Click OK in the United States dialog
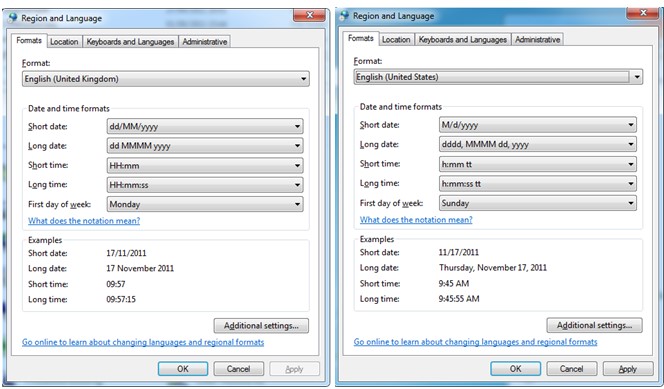 (515, 369)
